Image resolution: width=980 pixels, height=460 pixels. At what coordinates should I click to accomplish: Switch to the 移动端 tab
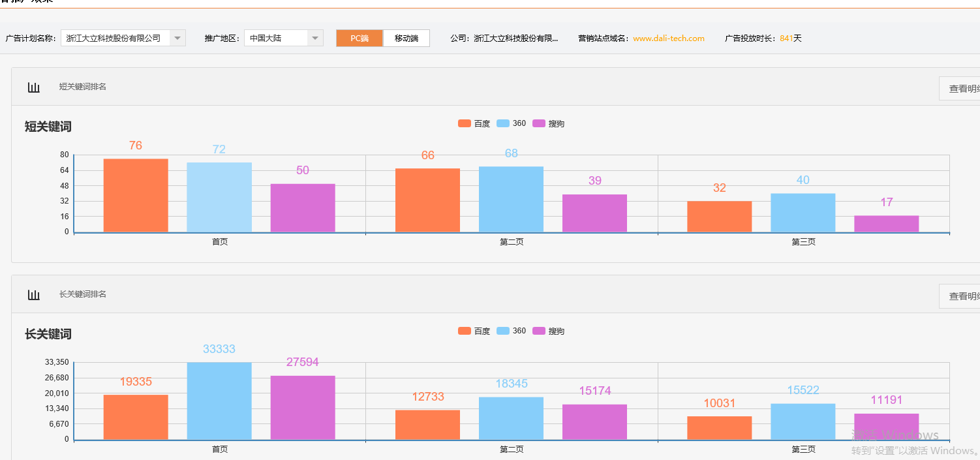(x=406, y=38)
